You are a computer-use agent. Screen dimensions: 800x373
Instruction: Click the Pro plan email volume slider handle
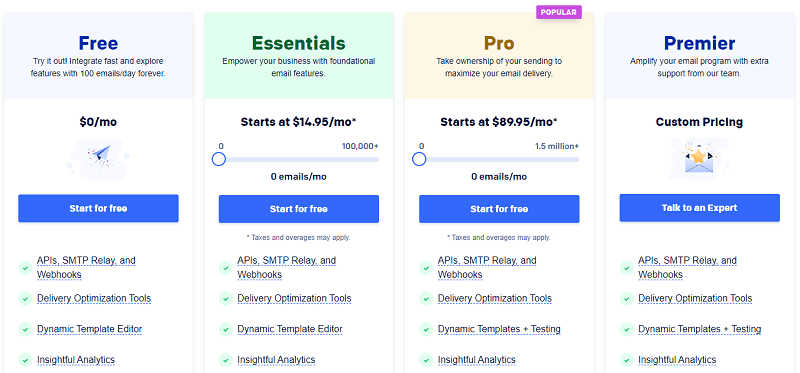pyautogui.click(x=419, y=159)
